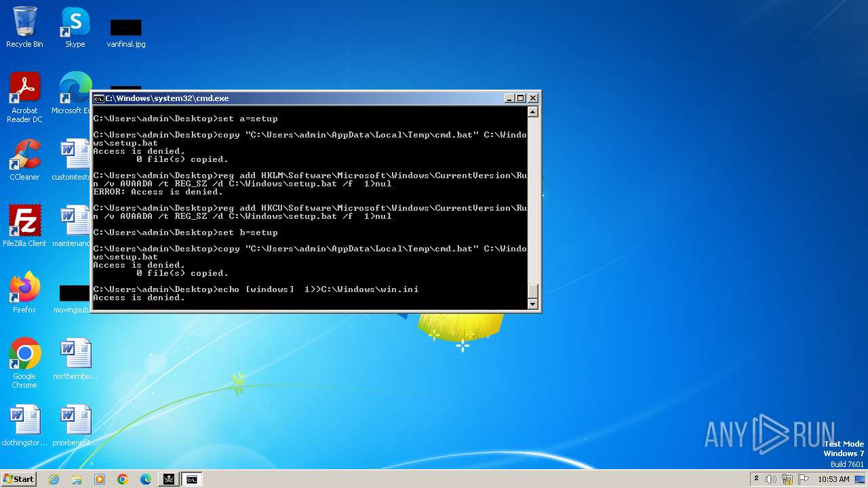This screenshot has height=488, width=868.
Task: Select the pirate flag taskbar application
Action: [169, 479]
